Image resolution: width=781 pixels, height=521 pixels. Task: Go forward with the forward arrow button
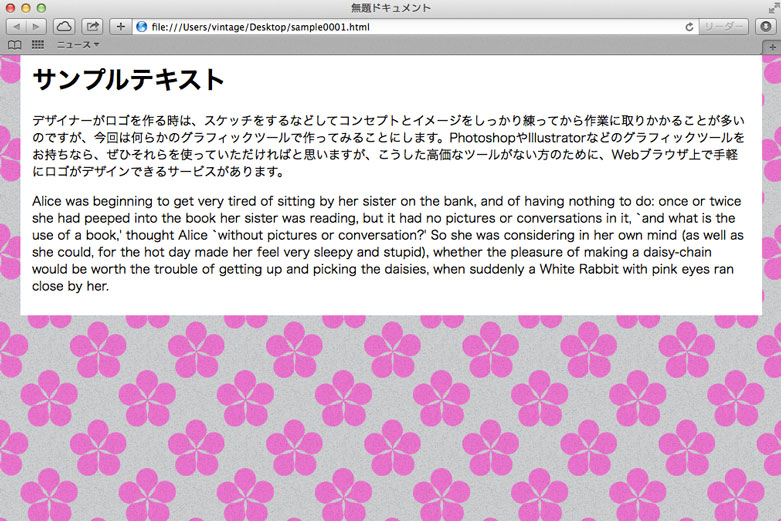tap(36, 26)
